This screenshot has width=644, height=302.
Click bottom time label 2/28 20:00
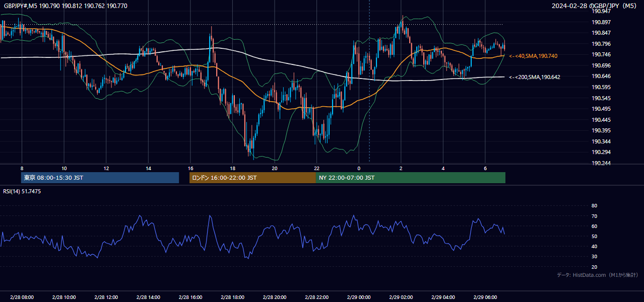coord(275,297)
